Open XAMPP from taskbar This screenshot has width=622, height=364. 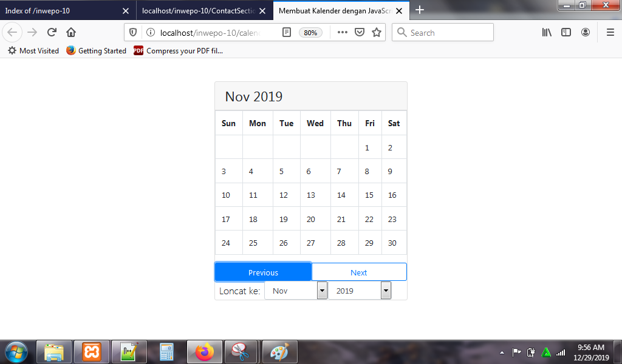click(92, 352)
